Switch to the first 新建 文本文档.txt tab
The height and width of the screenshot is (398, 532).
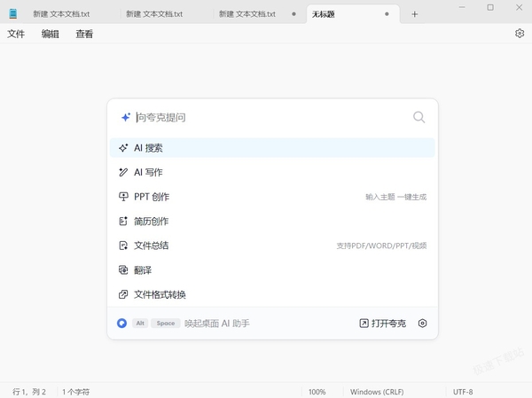pos(61,14)
